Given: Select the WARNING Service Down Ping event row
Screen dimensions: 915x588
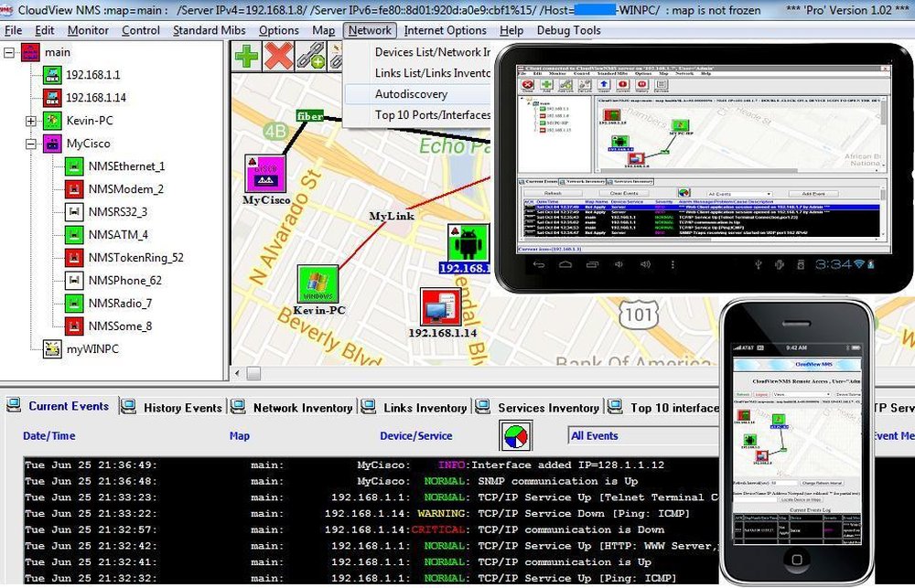Looking at the screenshot, I should pyautogui.click(x=371, y=513).
